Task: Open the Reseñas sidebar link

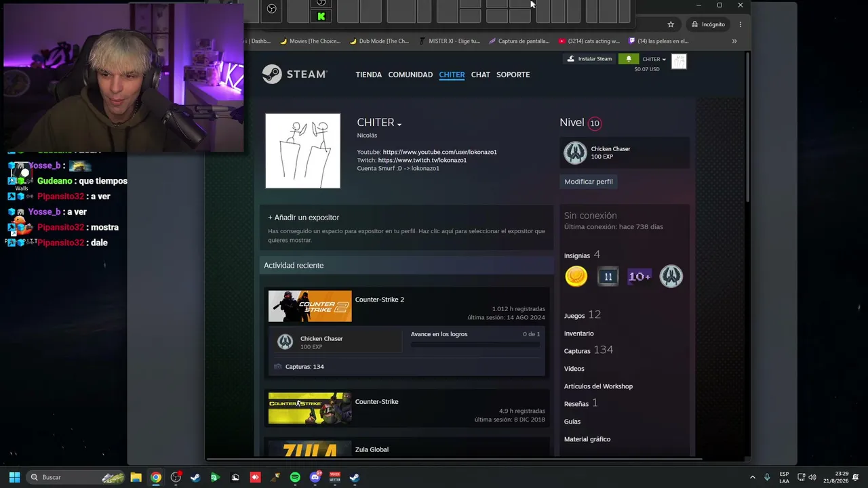Action: tap(581, 403)
